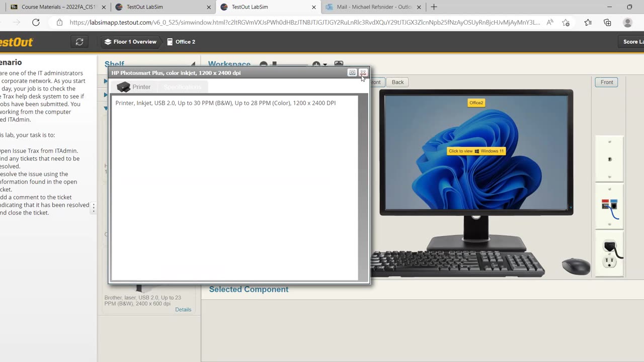The height and width of the screenshot is (362, 644).
Task: Click the Office2 label on the monitor
Action: [476, 103]
